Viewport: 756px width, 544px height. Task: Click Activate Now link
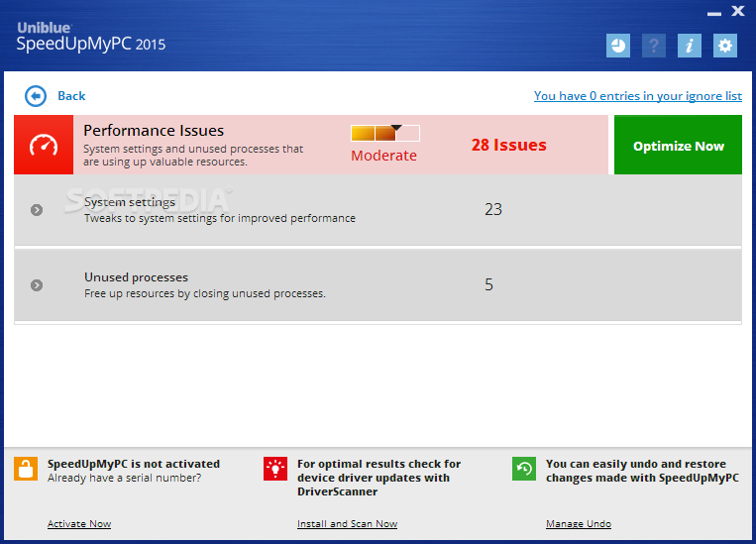(79, 524)
